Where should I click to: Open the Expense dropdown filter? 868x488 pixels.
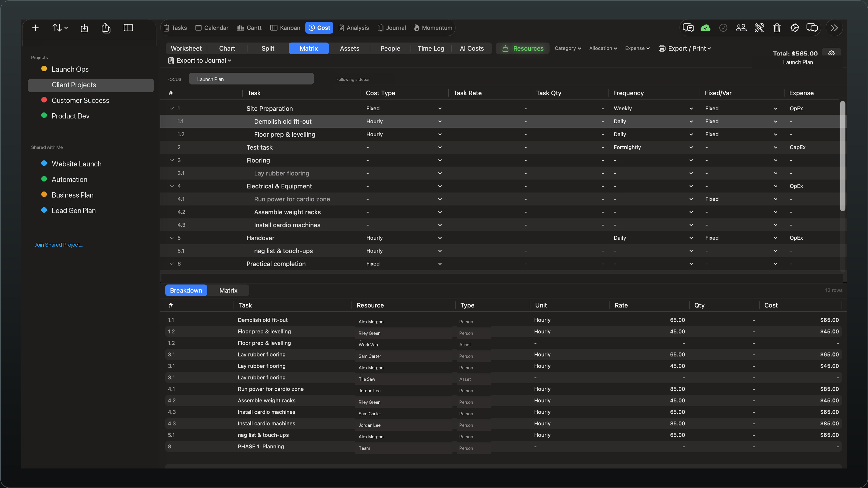pos(637,48)
